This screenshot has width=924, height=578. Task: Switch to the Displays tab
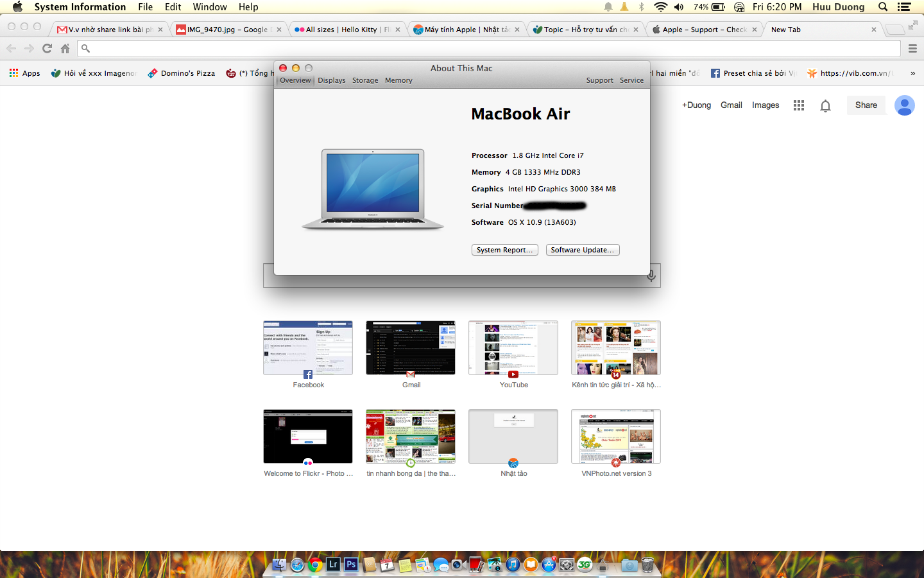(331, 80)
